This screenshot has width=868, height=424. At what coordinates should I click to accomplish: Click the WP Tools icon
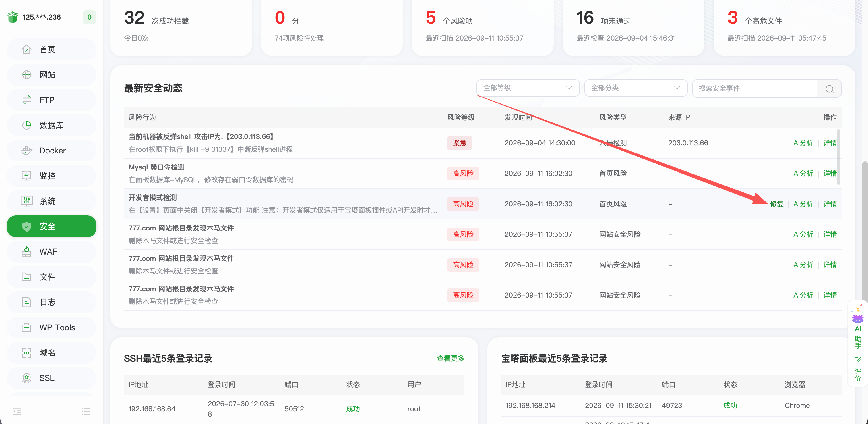tap(27, 327)
